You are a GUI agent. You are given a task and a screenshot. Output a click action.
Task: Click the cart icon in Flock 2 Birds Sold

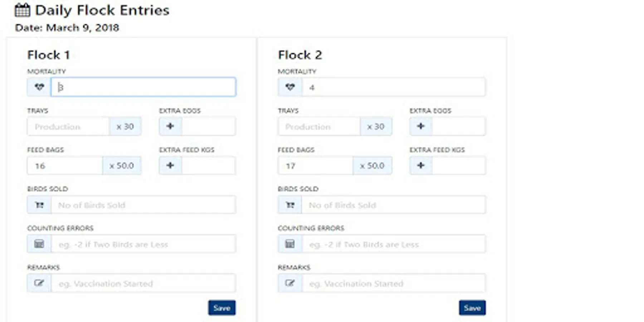[290, 205]
